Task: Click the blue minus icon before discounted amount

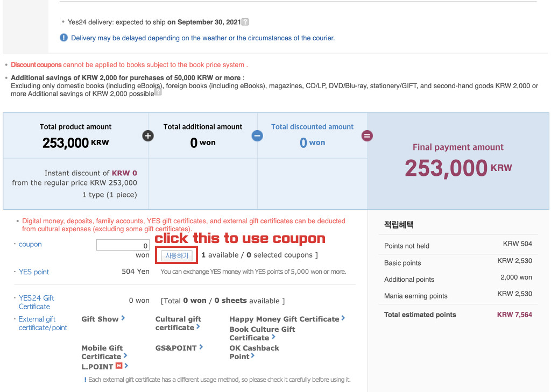Action: pyautogui.click(x=257, y=136)
